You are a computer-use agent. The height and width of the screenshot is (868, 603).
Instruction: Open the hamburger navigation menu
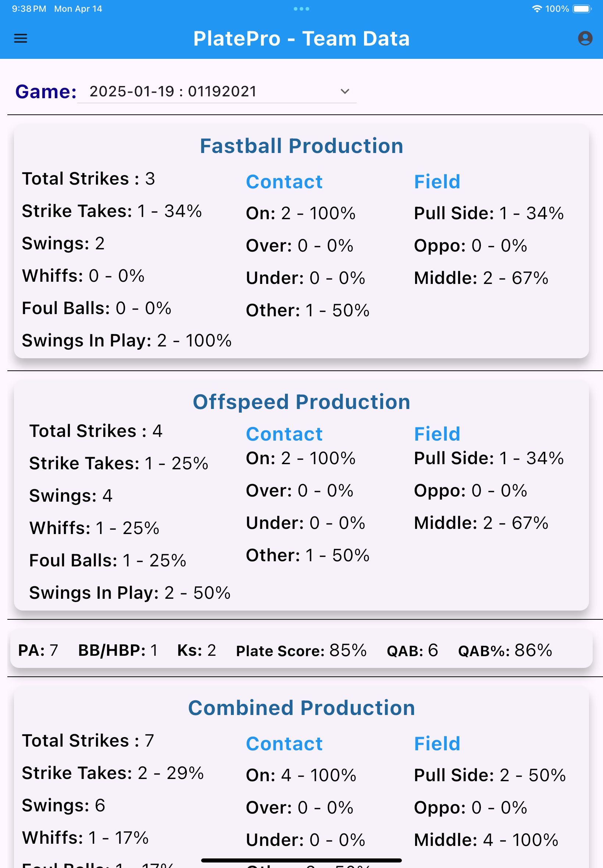pyautogui.click(x=20, y=38)
